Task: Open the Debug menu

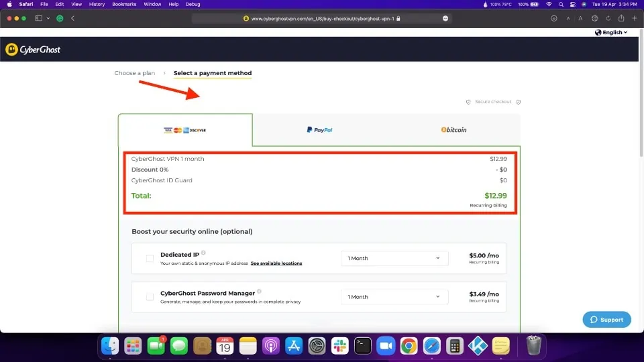Action: (193, 4)
